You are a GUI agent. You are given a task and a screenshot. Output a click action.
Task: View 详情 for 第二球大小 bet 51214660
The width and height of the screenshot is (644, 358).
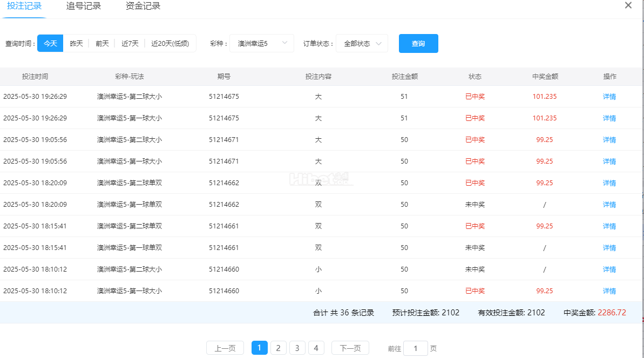pos(609,269)
